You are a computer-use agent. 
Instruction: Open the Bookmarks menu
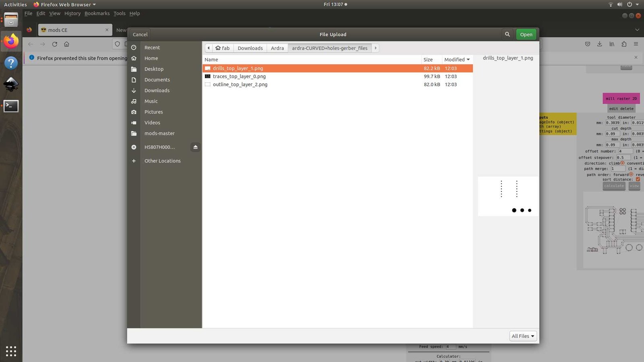click(97, 13)
